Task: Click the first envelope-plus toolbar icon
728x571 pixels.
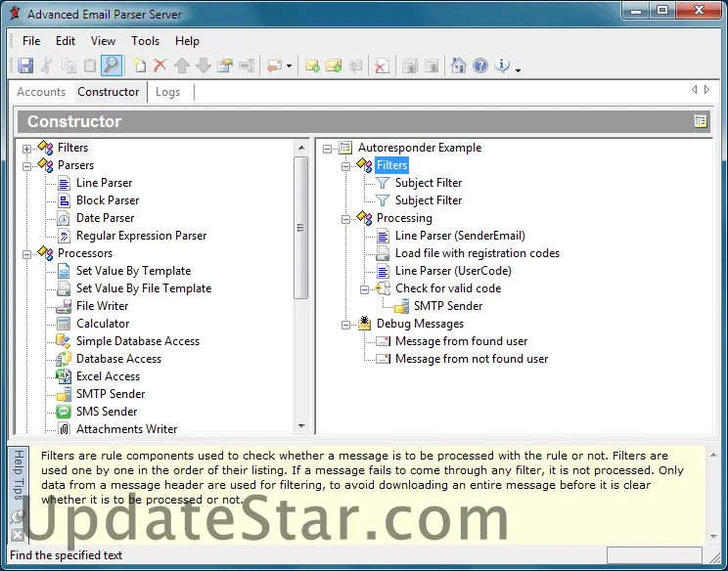Action: click(x=312, y=66)
